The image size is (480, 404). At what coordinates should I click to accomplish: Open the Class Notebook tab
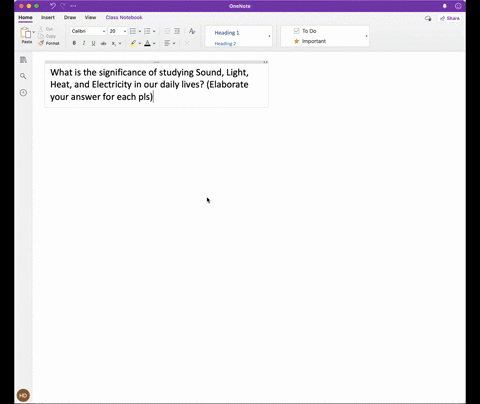click(124, 17)
